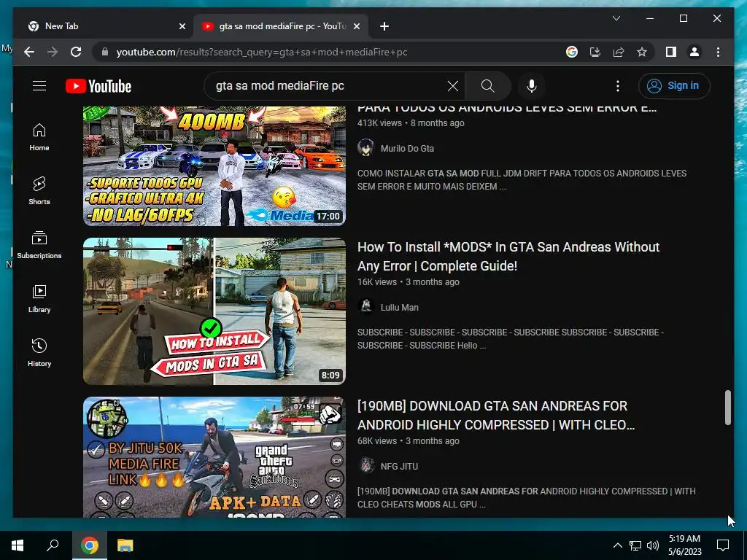Screen dimensions: 747x560
Task: Open Windows Start menu
Action: click(x=18, y=545)
